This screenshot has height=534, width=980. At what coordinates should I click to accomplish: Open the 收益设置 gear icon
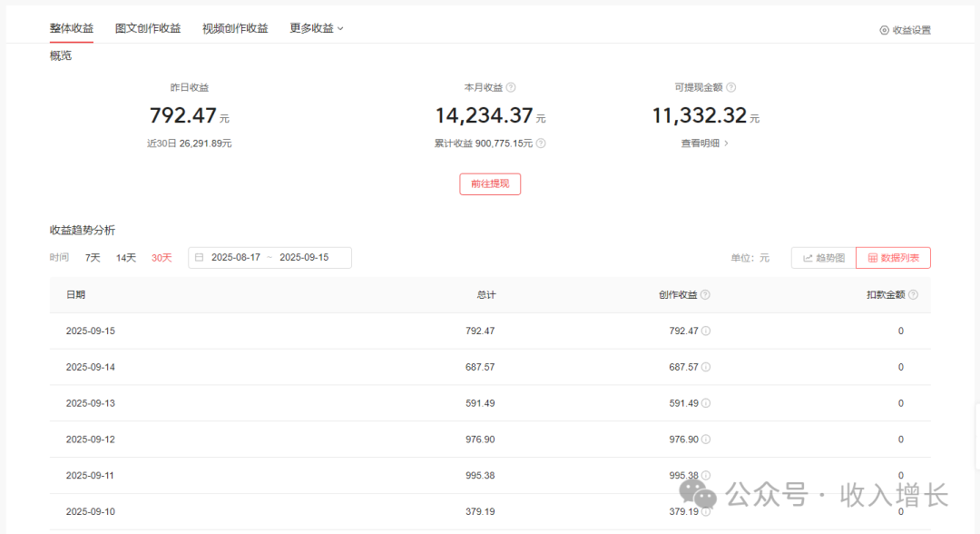click(884, 30)
